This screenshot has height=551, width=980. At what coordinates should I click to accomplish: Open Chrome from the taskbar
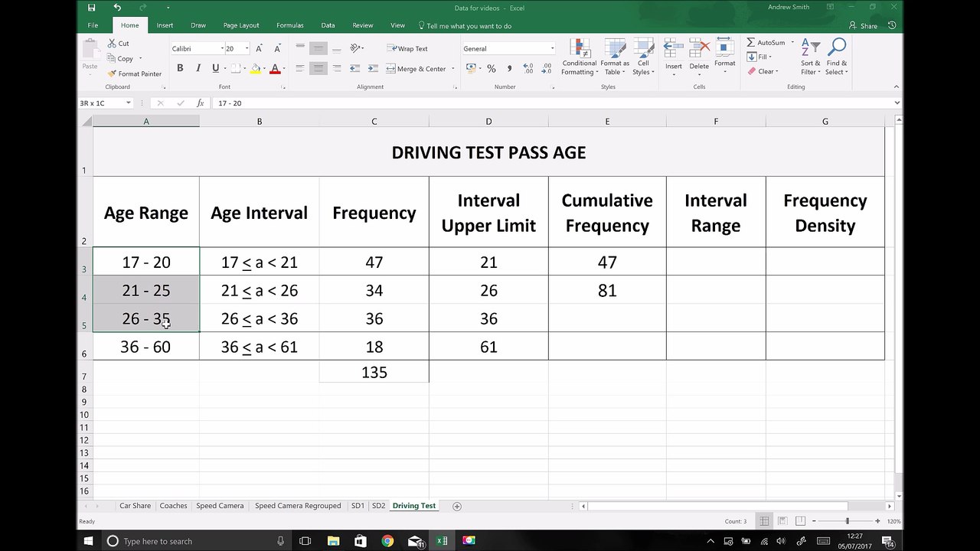click(387, 541)
